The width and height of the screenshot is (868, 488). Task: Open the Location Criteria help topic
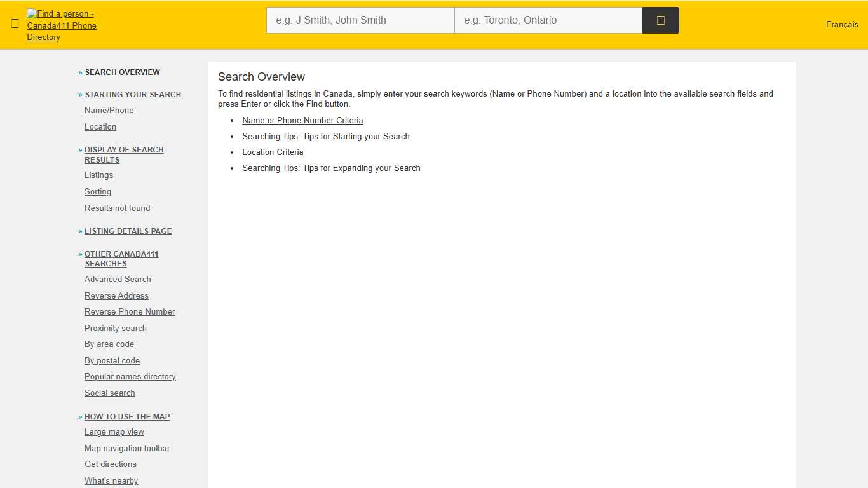273,152
